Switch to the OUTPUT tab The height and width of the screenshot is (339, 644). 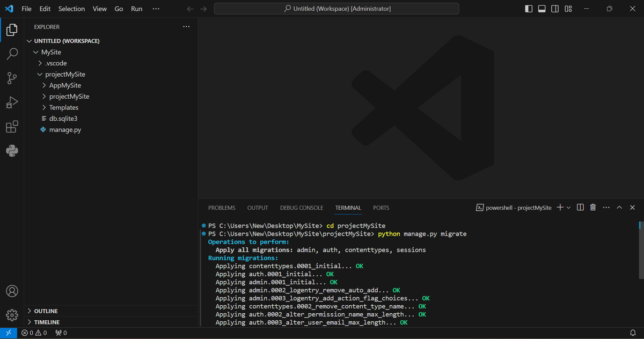click(258, 208)
